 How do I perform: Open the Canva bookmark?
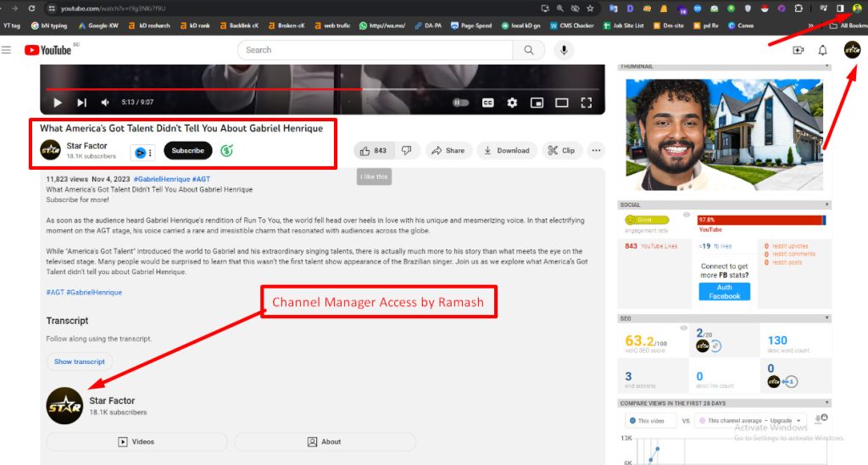[740, 25]
